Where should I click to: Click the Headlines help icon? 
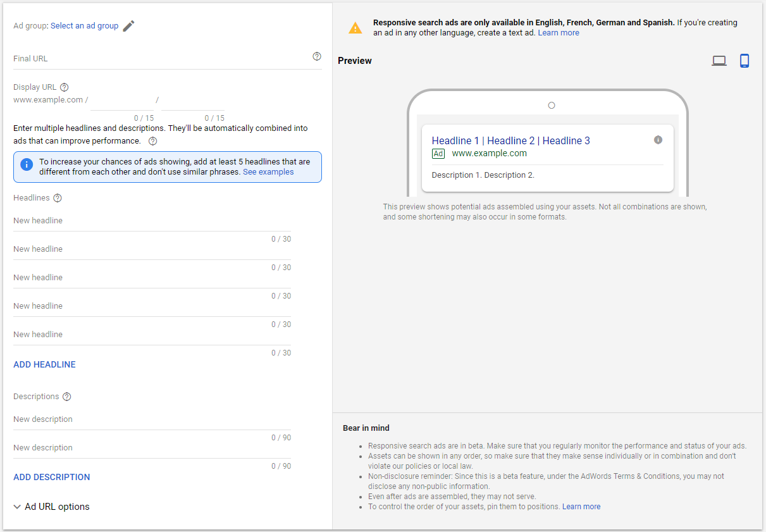(58, 198)
